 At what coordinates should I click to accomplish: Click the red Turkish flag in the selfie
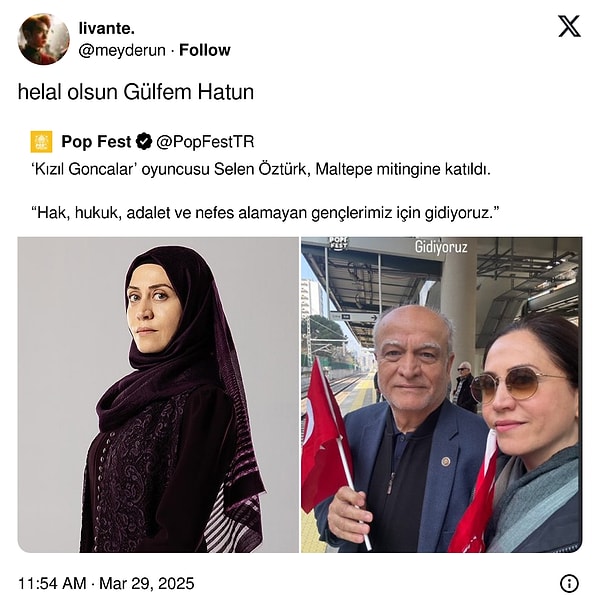[x=324, y=437]
